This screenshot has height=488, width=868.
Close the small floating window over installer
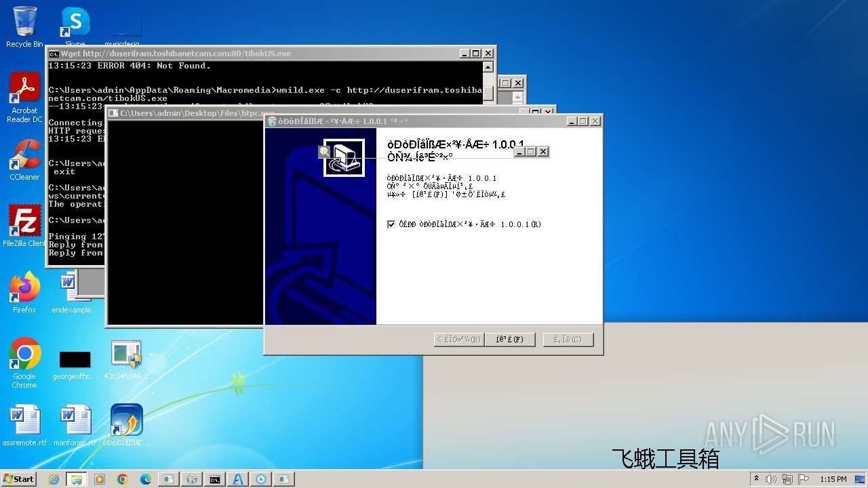tap(543, 152)
